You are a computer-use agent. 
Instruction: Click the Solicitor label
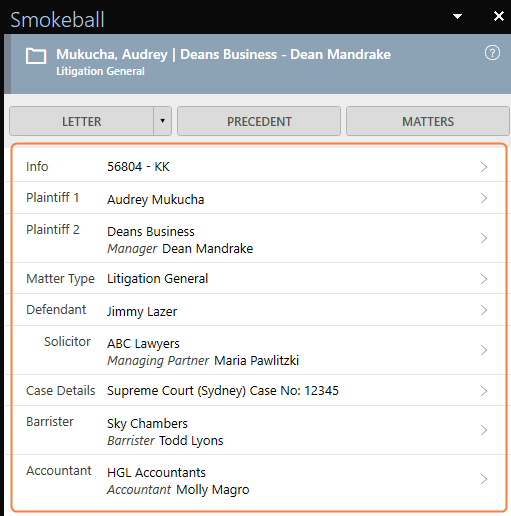coord(67,342)
